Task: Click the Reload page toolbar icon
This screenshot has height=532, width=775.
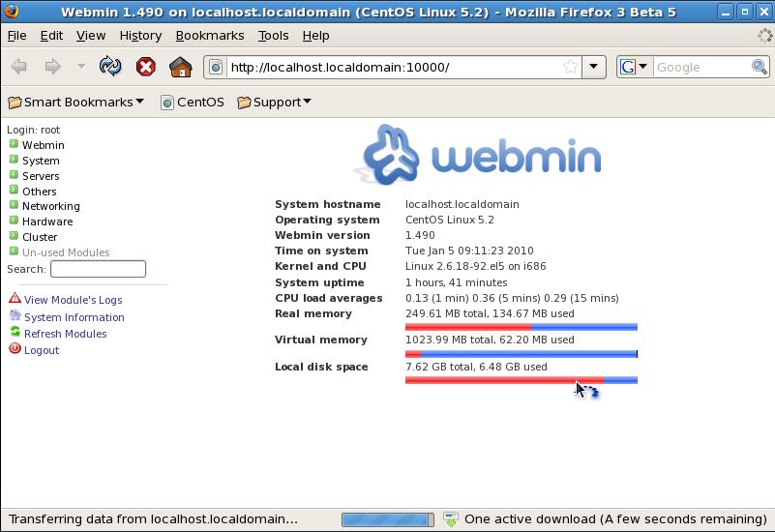Action: pyautogui.click(x=110, y=67)
